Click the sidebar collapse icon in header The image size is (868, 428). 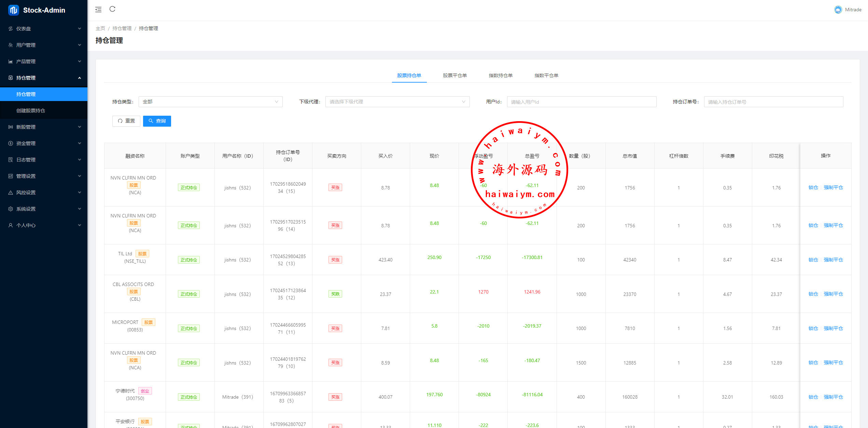tap(98, 10)
